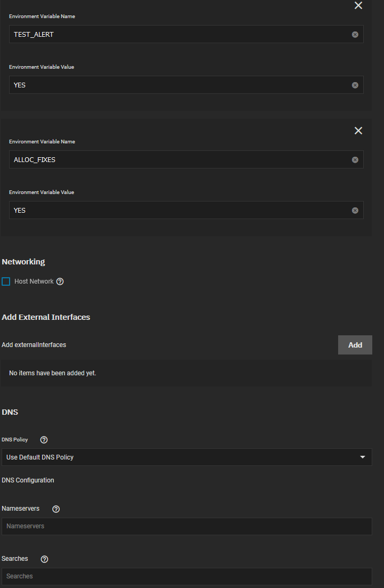The width and height of the screenshot is (384, 588).
Task: Open help icon next to Searches
Action: 44,559
